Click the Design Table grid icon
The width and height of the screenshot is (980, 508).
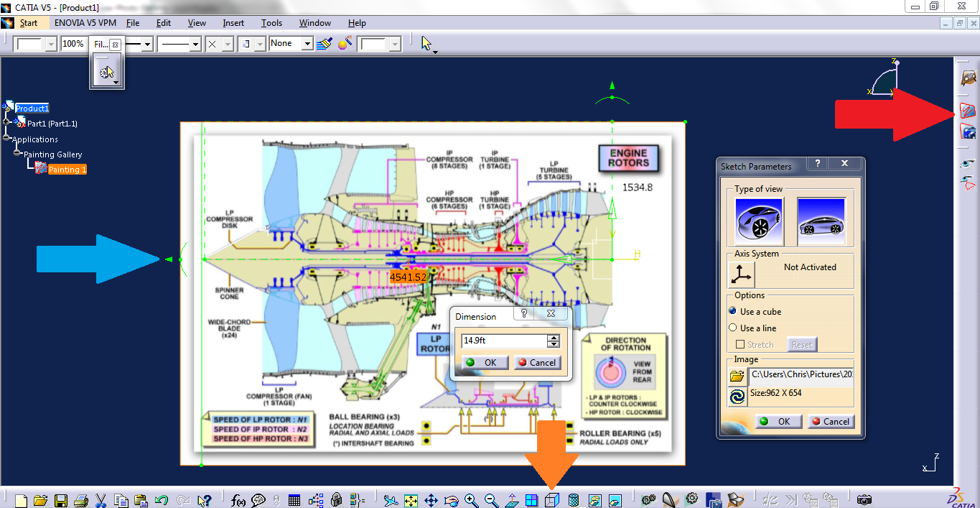294,500
